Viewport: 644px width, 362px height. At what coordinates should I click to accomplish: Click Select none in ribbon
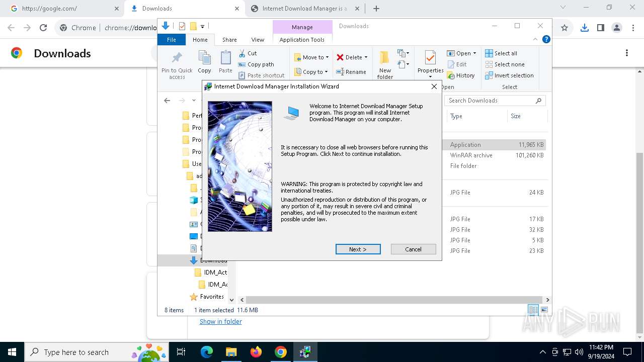pyautogui.click(x=505, y=64)
